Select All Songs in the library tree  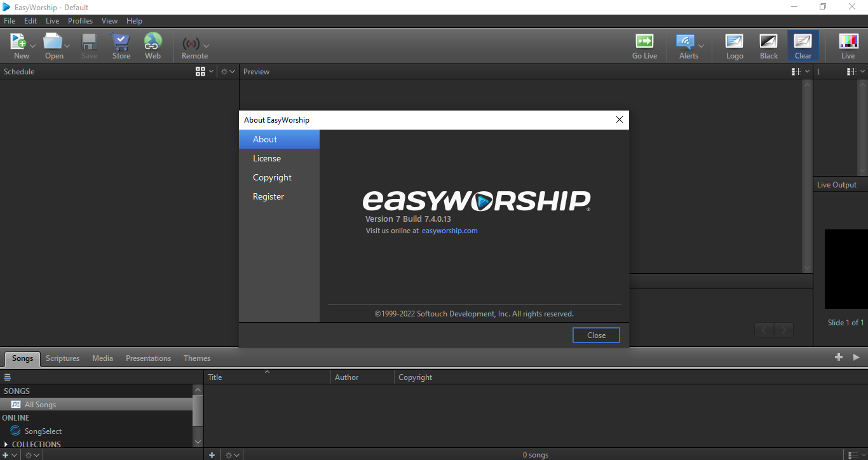[x=97, y=405]
